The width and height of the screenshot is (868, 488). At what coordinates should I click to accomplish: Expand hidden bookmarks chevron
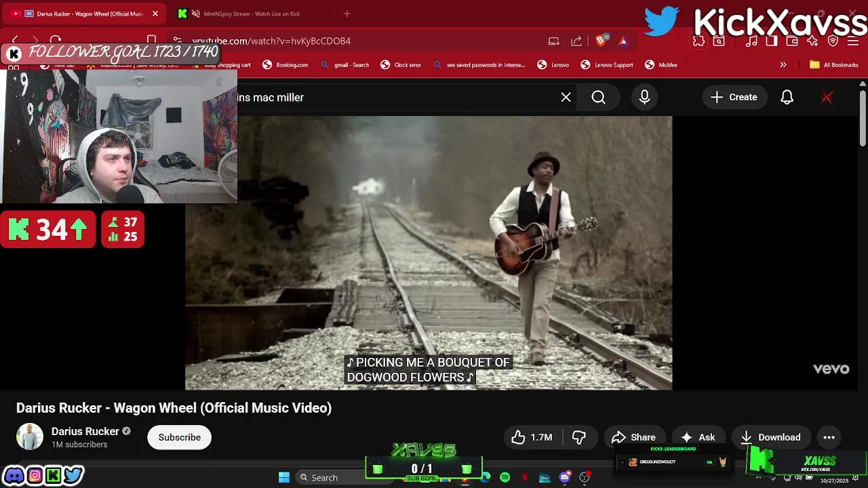[783, 65]
